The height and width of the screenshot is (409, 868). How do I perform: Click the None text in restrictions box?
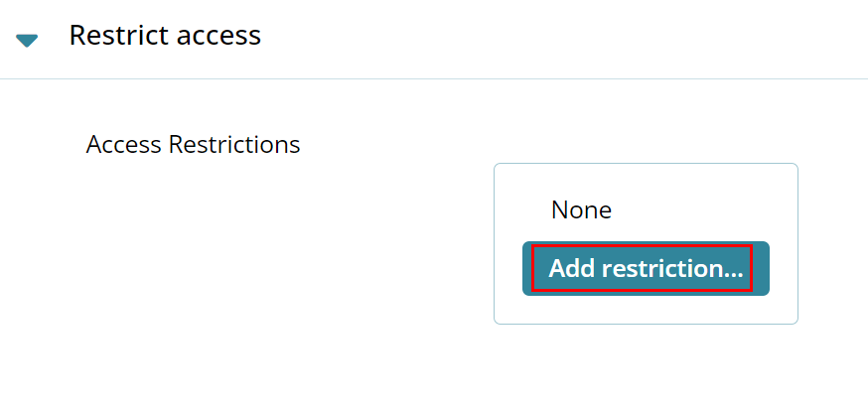[x=581, y=210]
